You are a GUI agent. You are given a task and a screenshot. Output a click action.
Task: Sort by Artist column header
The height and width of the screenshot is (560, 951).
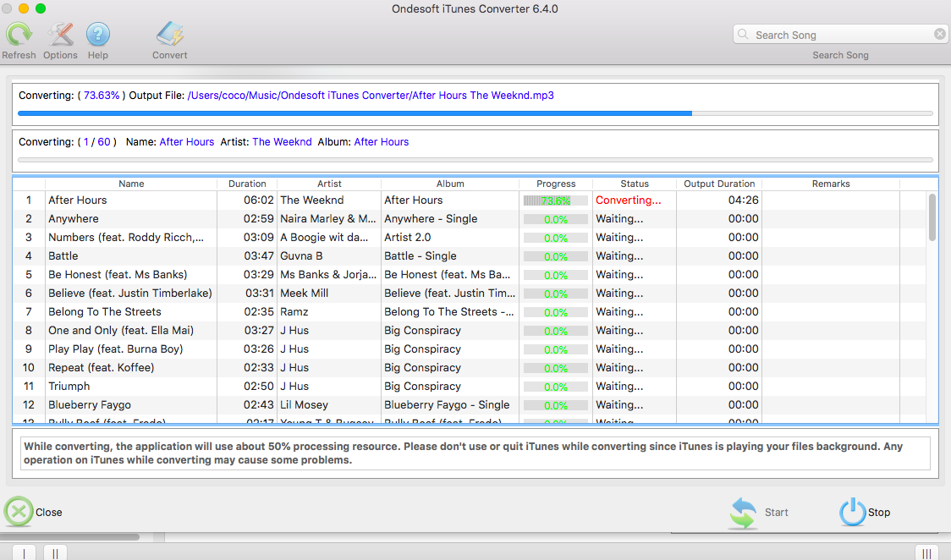[329, 184]
